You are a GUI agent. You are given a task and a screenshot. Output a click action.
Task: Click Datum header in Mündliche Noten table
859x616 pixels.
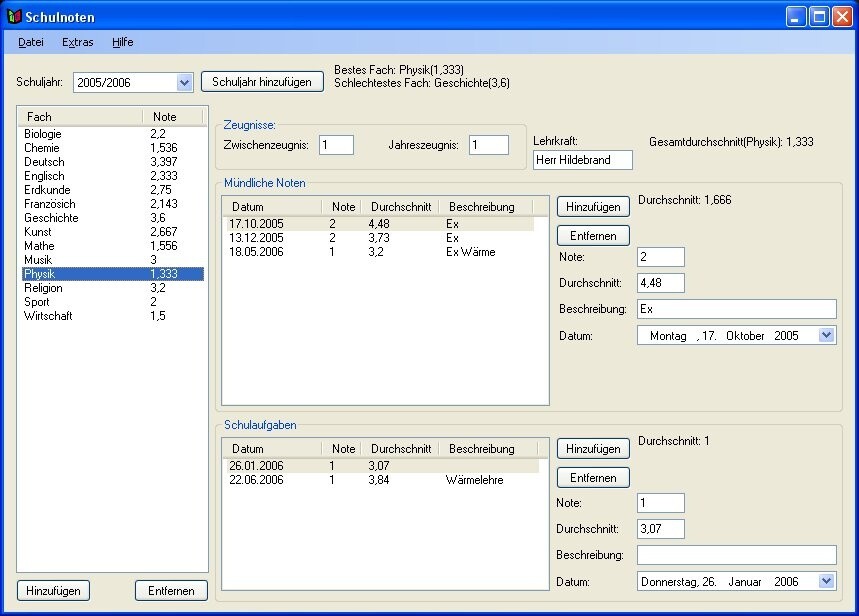[x=272, y=207]
